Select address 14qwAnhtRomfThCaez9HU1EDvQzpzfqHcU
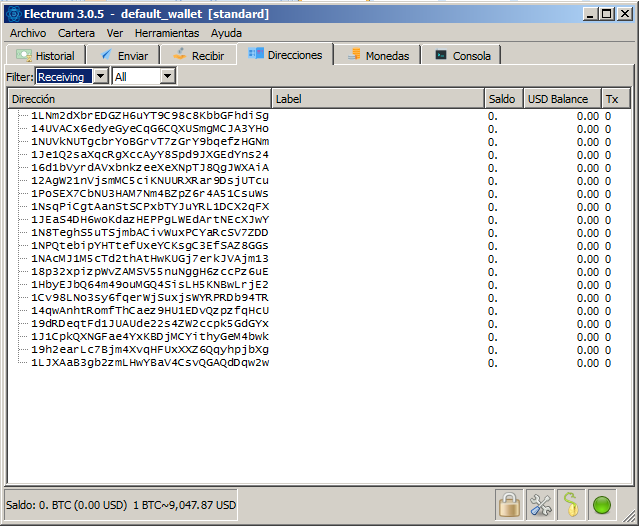The width and height of the screenshot is (639, 526). pos(150,312)
